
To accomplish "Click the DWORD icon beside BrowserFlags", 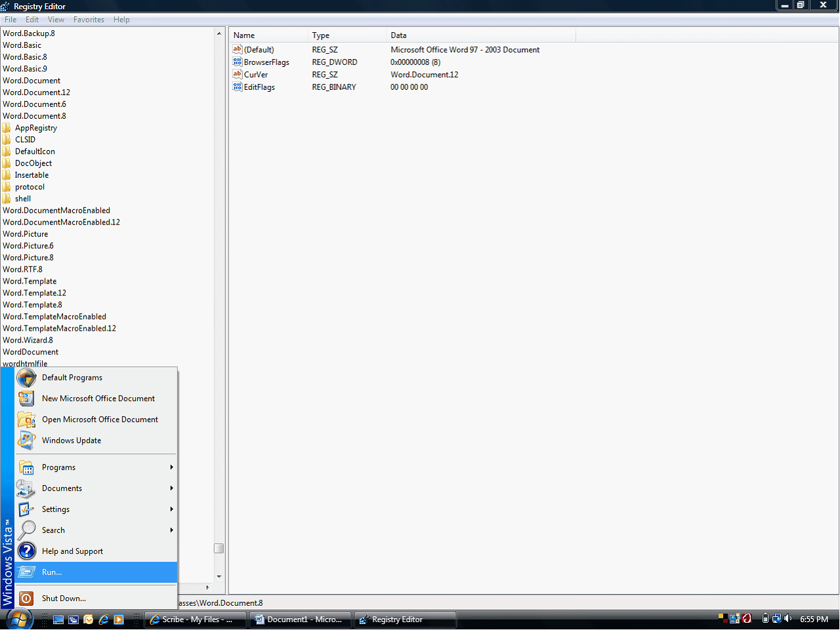I will (x=238, y=62).
